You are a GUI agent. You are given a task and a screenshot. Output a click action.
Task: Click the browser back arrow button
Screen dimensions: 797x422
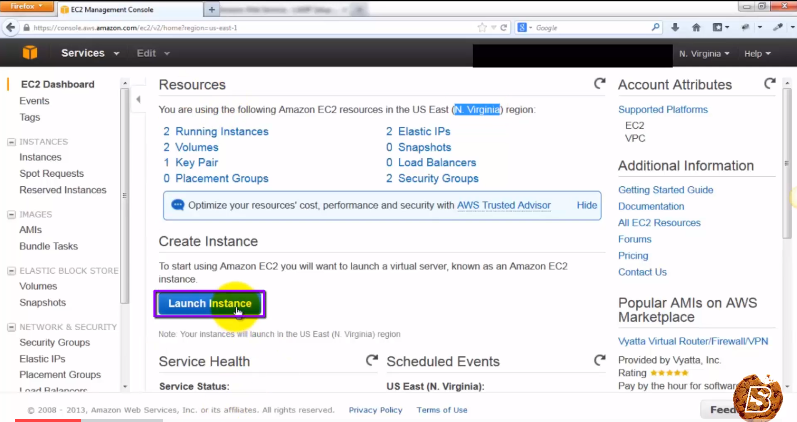coord(10,27)
